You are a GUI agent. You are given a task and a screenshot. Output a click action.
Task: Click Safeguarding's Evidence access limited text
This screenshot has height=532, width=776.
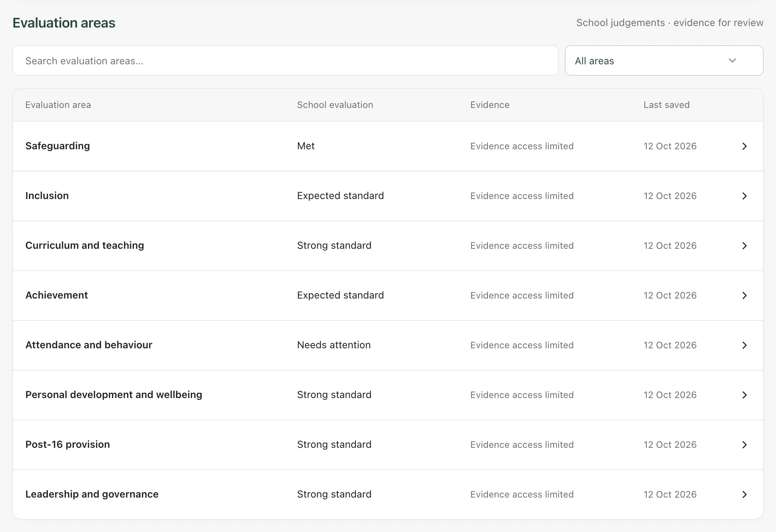[522, 146]
